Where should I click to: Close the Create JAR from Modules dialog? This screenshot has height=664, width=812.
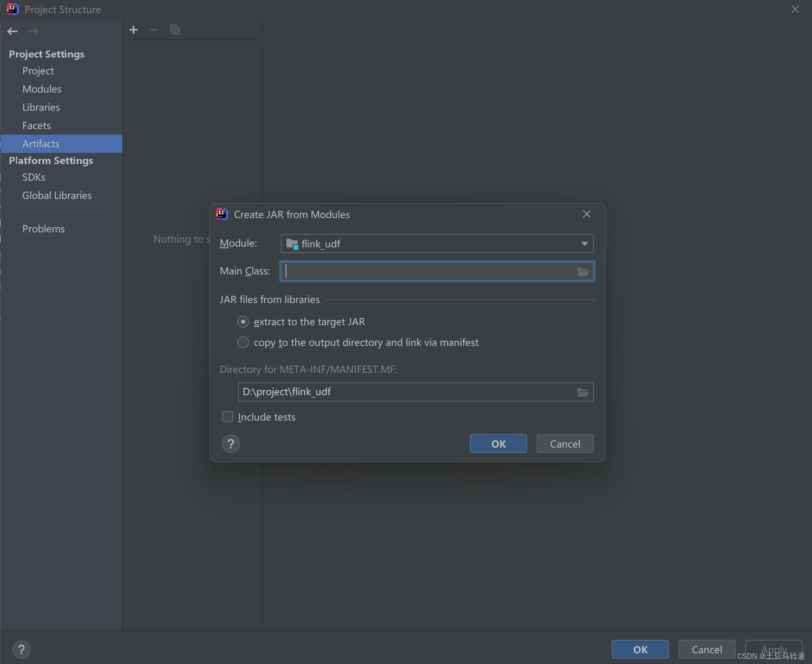pos(586,214)
